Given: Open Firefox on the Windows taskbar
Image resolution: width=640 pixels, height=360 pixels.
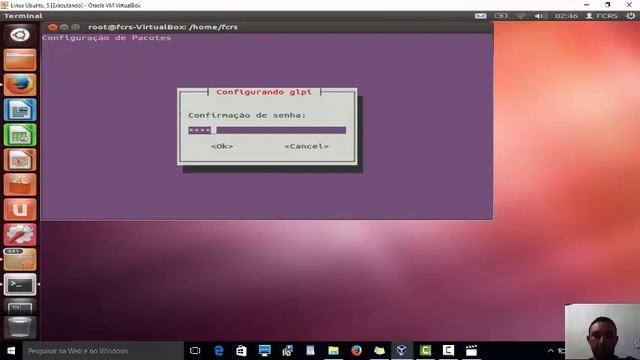Looking at the screenshot, I should pyautogui.click(x=356, y=351).
